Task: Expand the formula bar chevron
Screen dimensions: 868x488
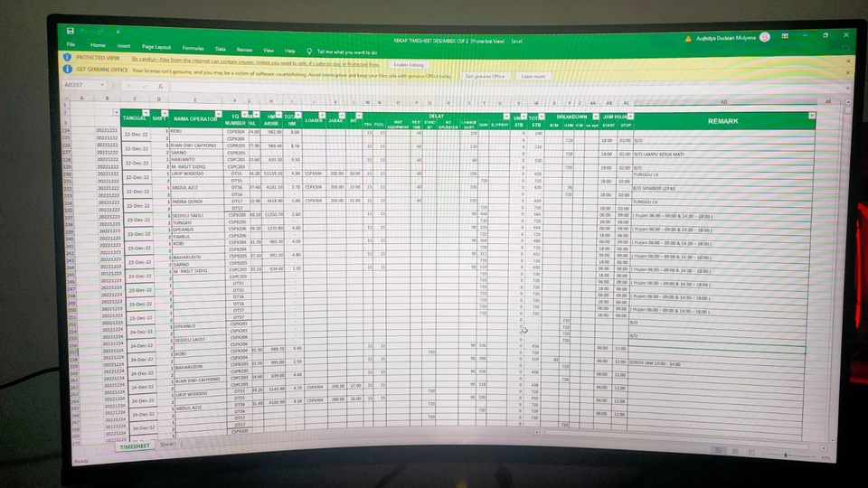Action: tap(847, 88)
